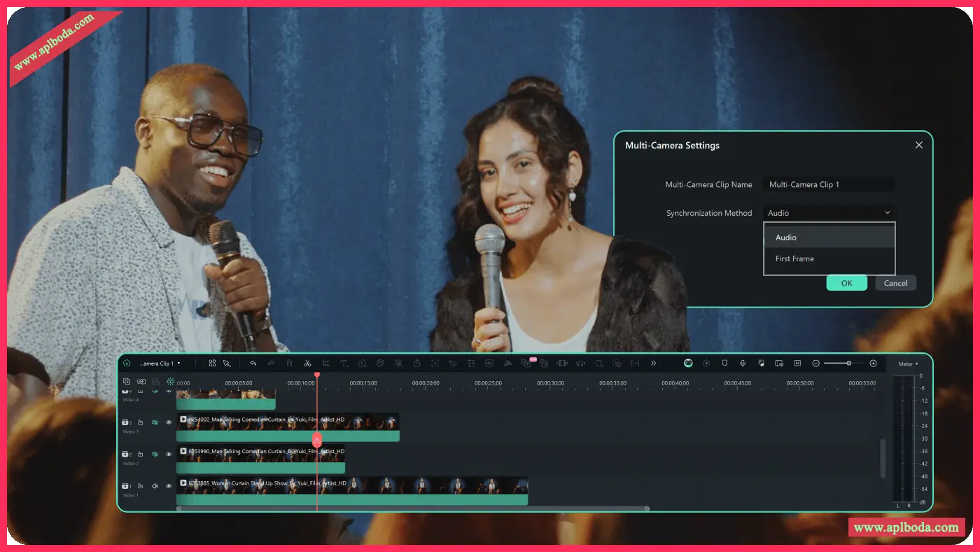Screen dimensions: 980x552
Task: Expand the Meter dropdown
Action: click(908, 364)
